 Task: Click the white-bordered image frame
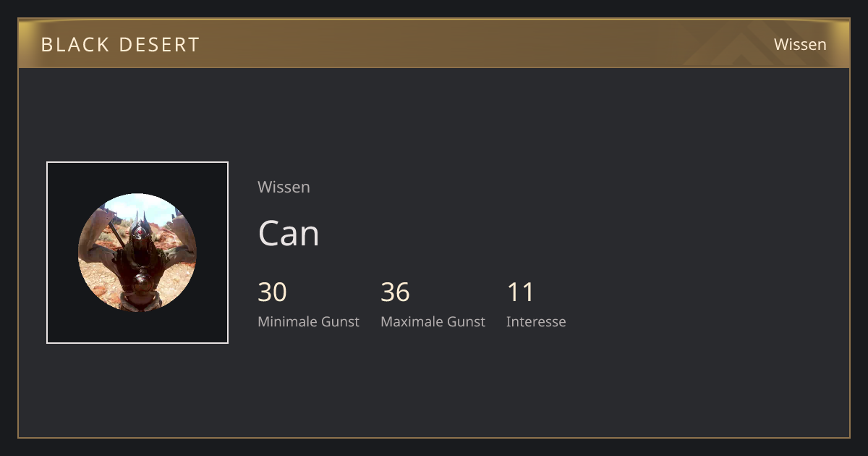click(x=137, y=253)
